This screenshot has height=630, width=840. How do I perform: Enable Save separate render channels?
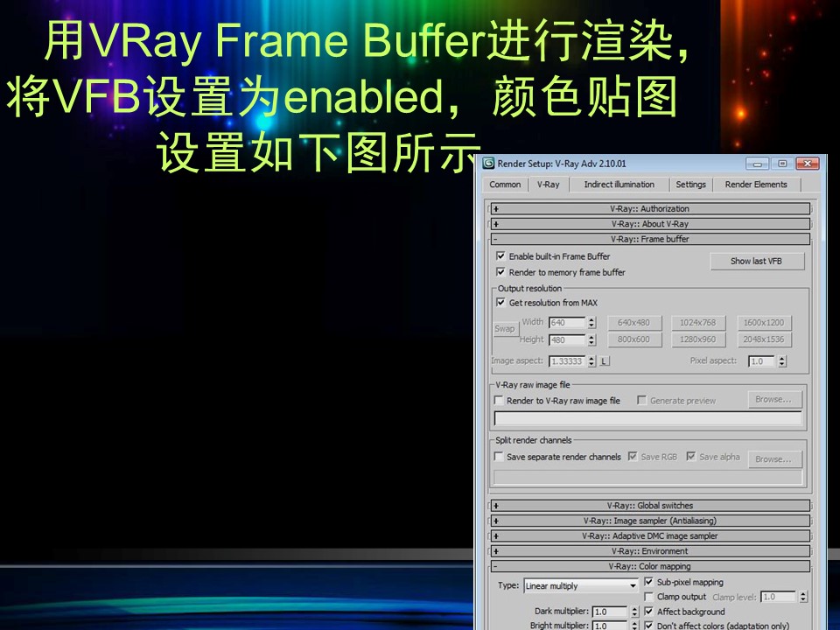click(x=499, y=457)
